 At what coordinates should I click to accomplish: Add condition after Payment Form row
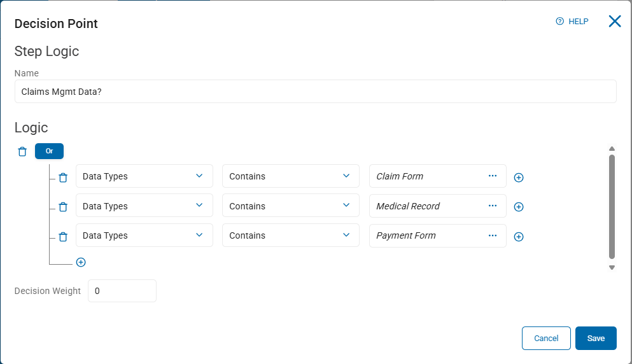pos(519,237)
